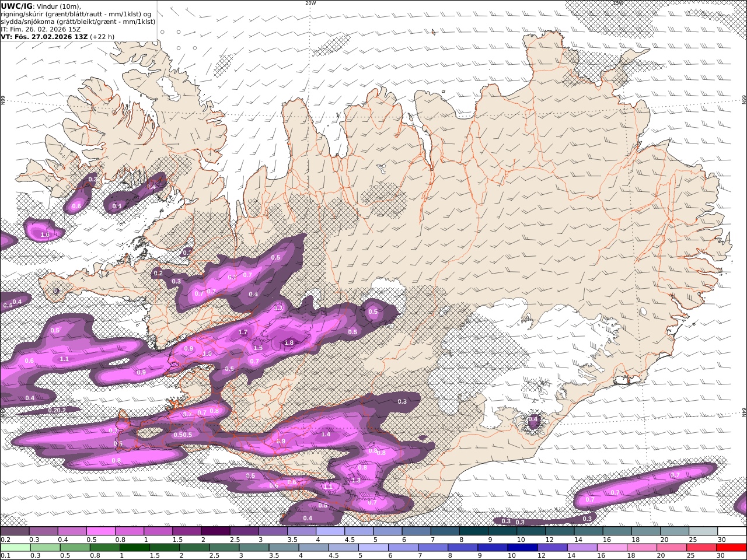Pick the darkest purple 2–2.5 swatch on the upper scale
Image resolution: width=747 pixels, height=560 pixels.
(x=215, y=531)
